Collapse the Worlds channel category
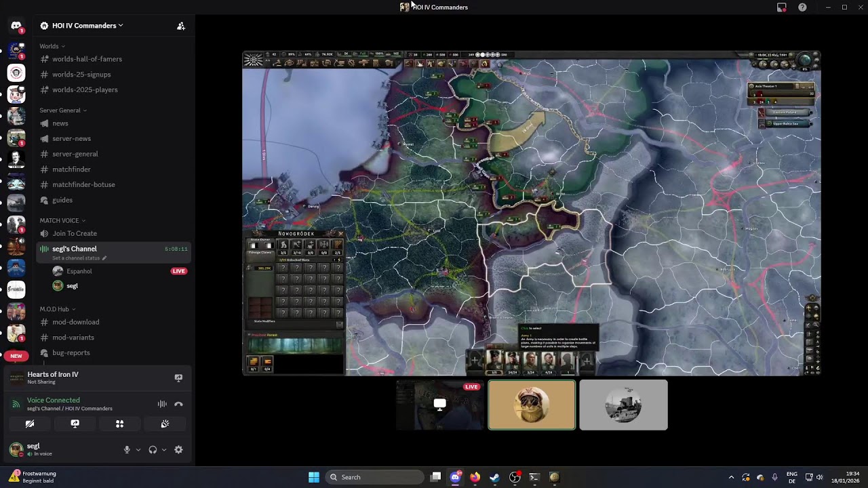This screenshot has height=488, width=868. pyautogui.click(x=52, y=46)
